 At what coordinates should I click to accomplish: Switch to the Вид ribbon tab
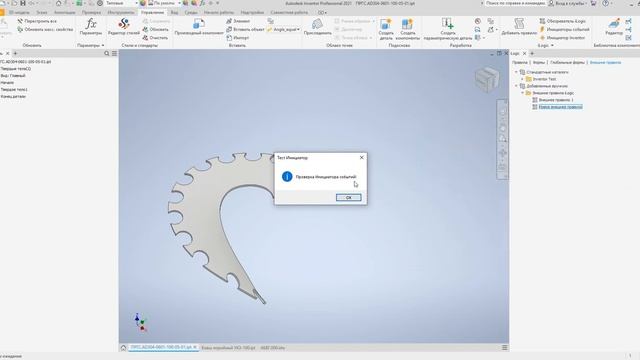[174, 13]
